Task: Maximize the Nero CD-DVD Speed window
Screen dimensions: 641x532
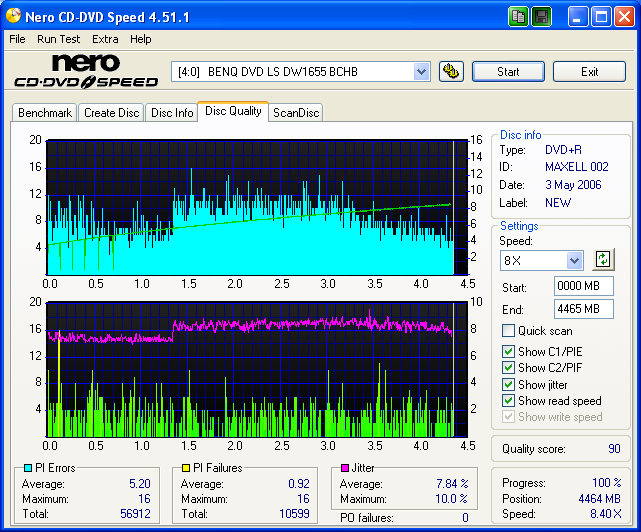Action: (602, 17)
